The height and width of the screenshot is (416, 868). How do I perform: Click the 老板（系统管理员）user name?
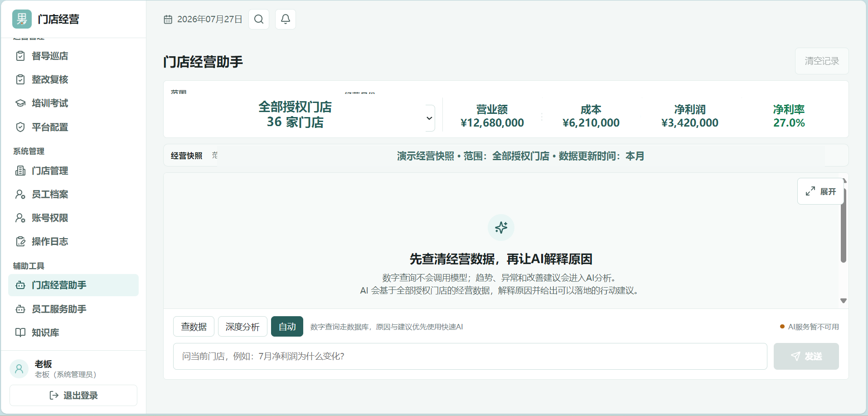coord(66,375)
